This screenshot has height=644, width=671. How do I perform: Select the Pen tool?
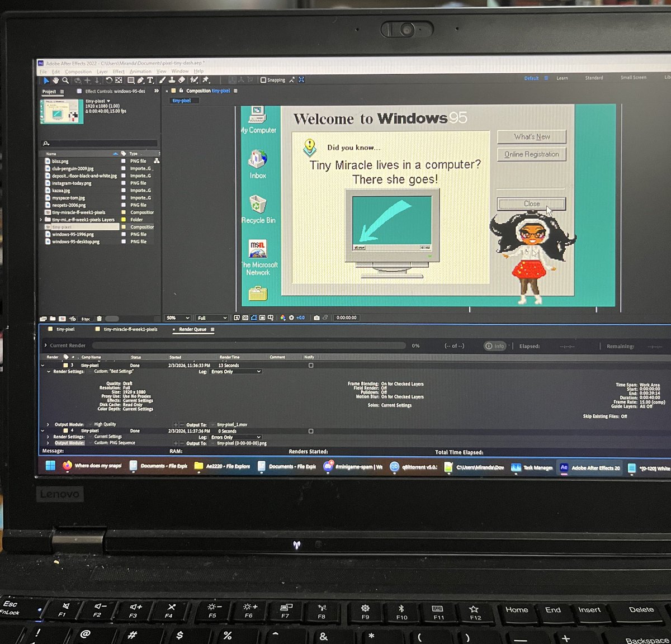(140, 80)
